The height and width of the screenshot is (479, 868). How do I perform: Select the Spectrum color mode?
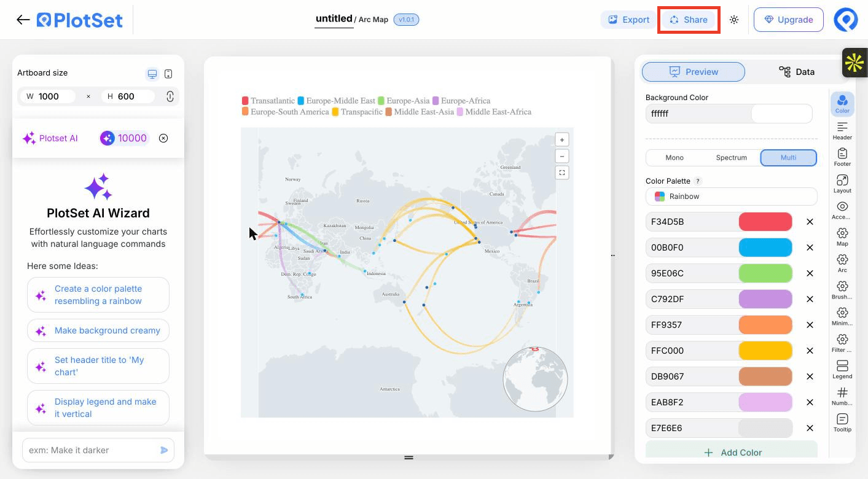(731, 158)
